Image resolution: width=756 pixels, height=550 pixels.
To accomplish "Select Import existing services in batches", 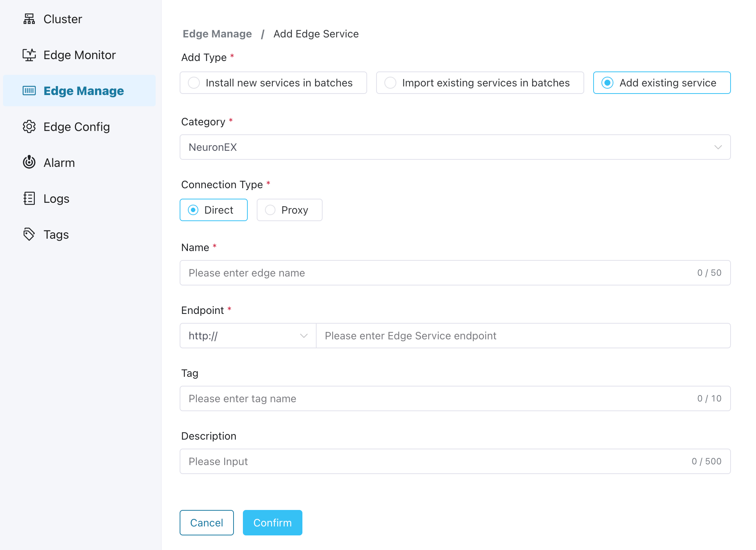I will coord(480,83).
